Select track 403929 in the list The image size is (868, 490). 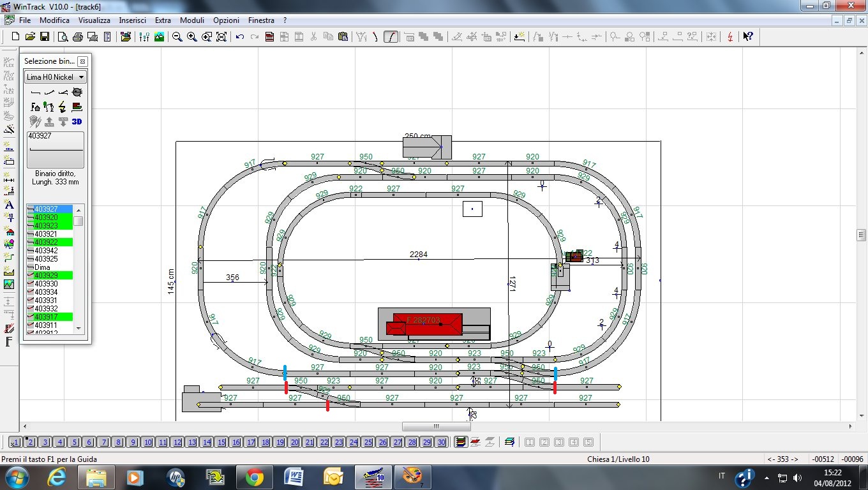tap(50, 276)
